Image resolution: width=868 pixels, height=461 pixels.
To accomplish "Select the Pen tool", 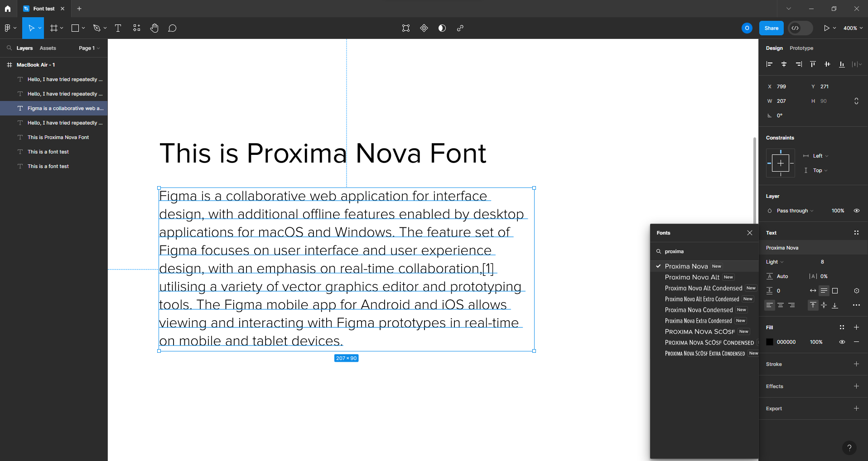I will point(96,28).
